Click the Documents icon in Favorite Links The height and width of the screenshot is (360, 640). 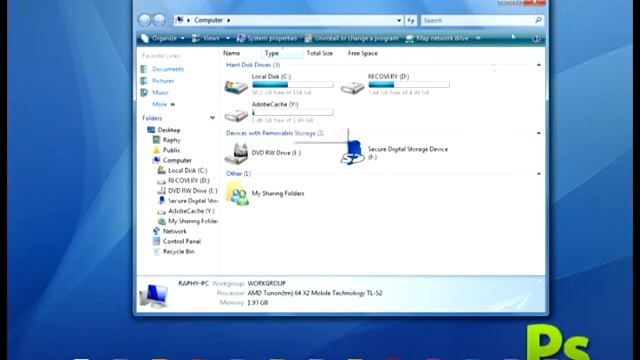[144, 69]
